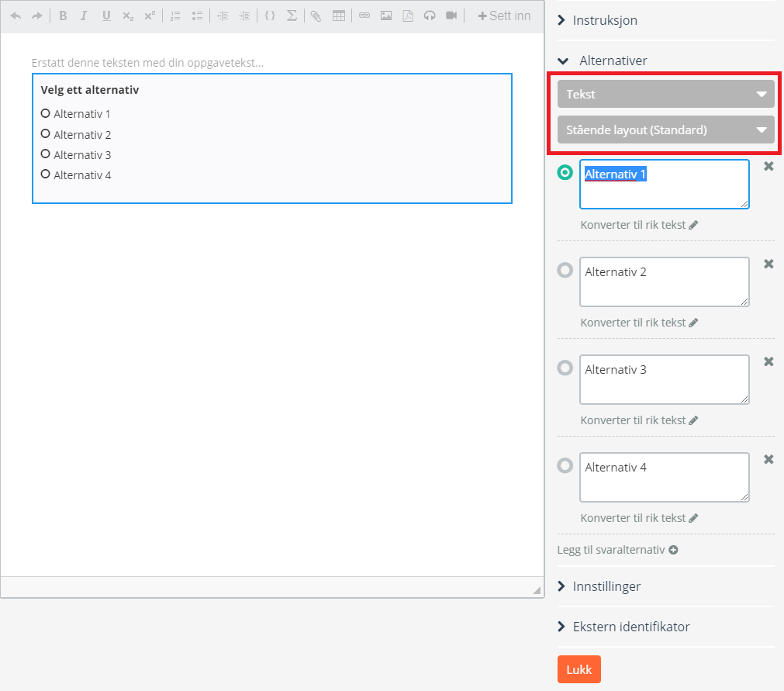Convert Alternativ 1 to rich text
Image resolution: width=784 pixels, height=691 pixels.
pyautogui.click(x=639, y=225)
